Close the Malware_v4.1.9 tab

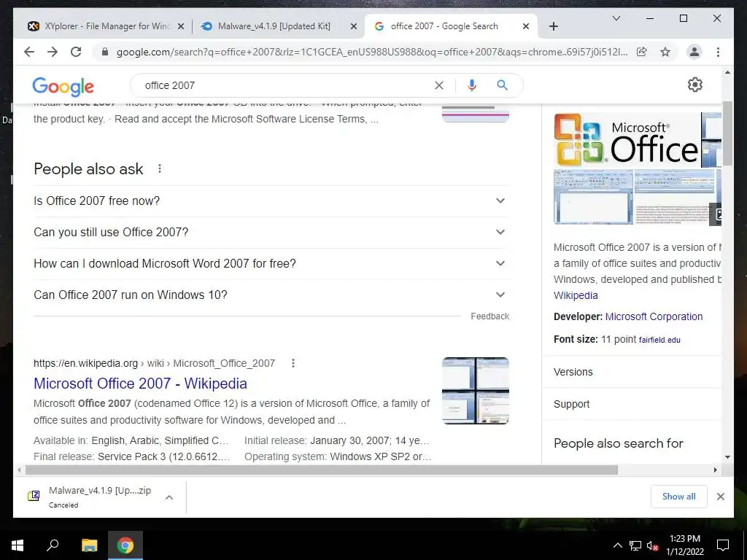click(354, 26)
